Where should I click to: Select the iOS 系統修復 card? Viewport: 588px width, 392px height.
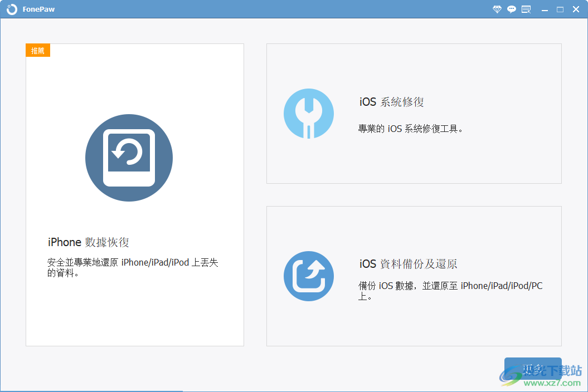coord(414,113)
